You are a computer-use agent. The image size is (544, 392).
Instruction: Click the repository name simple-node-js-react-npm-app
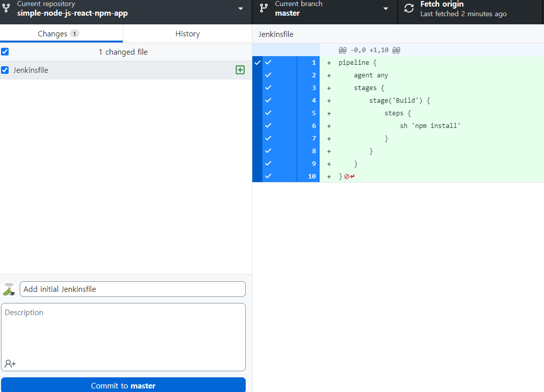point(72,13)
